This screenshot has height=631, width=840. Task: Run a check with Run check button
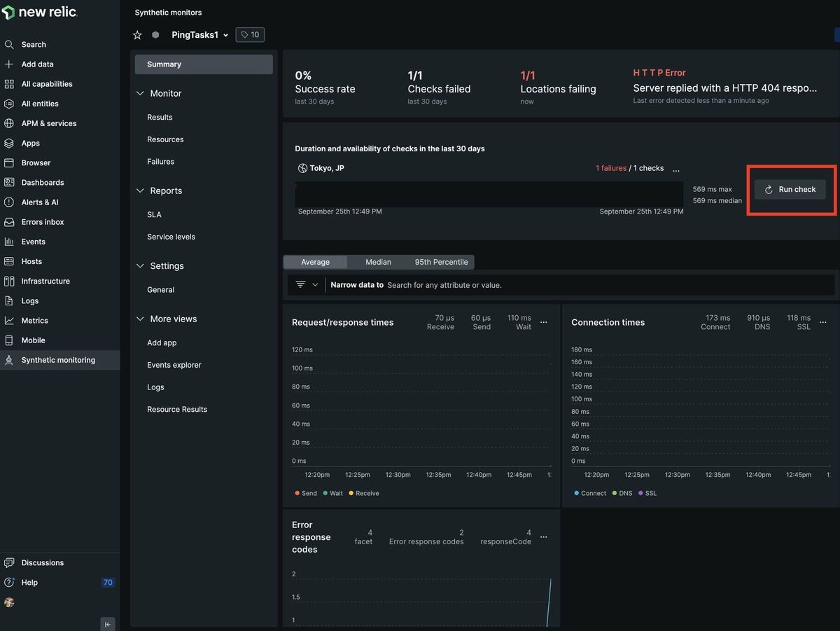(790, 189)
